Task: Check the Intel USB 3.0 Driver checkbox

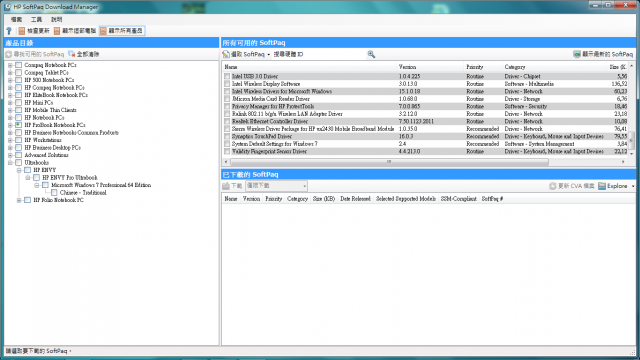Action: [x=227, y=76]
